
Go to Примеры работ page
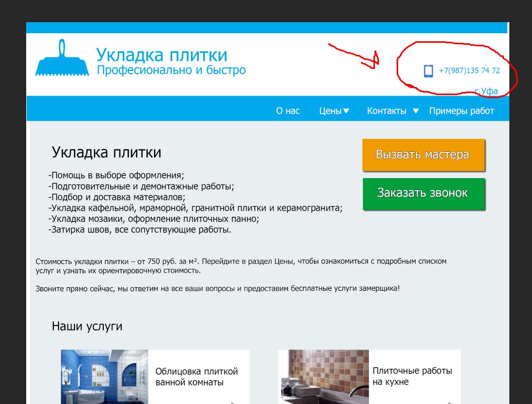(462, 111)
